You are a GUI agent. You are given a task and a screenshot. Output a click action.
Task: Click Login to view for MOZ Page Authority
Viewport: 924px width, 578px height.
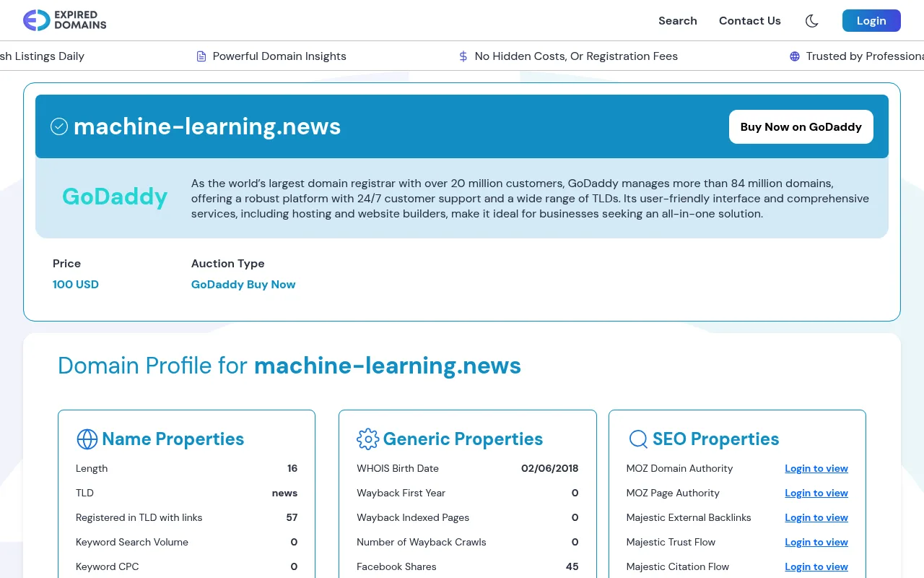pos(816,493)
